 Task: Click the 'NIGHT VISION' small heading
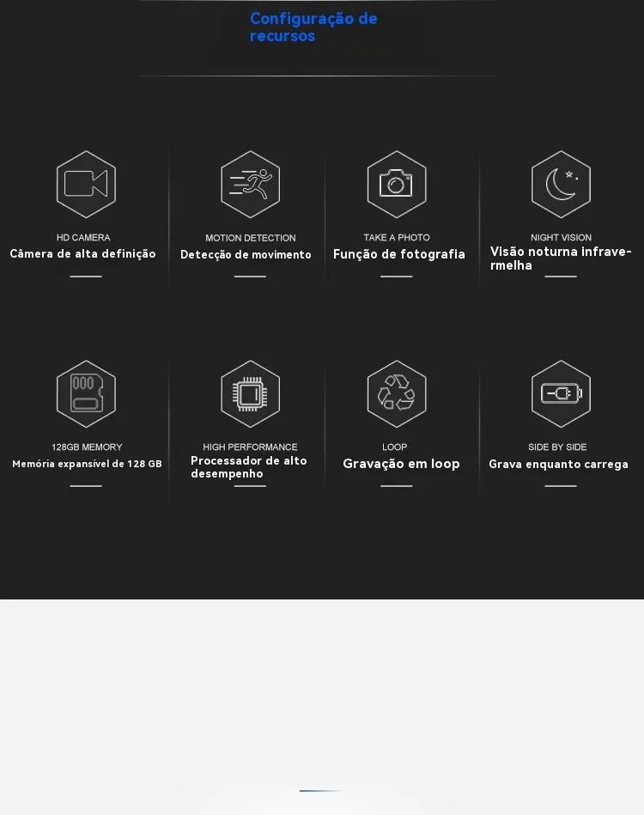[561, 238]
